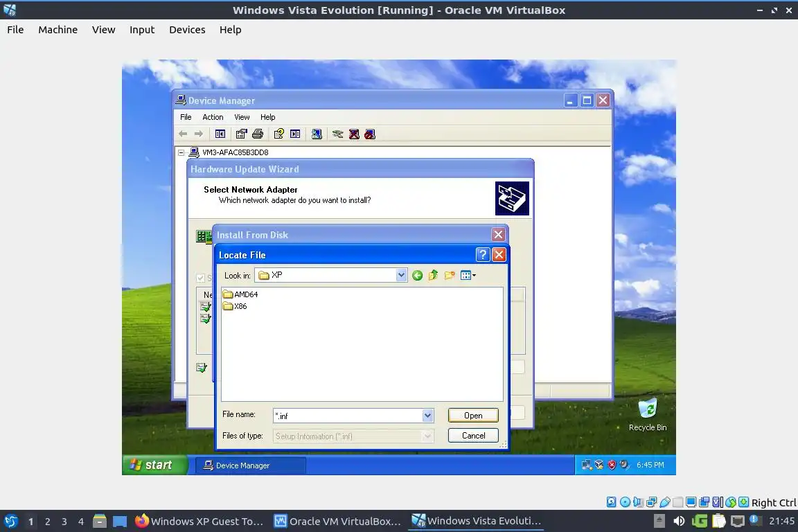The width and height of the screenshot is (798, 532).
Task: Click the host eject removable media icon
Action: point(659,521)
